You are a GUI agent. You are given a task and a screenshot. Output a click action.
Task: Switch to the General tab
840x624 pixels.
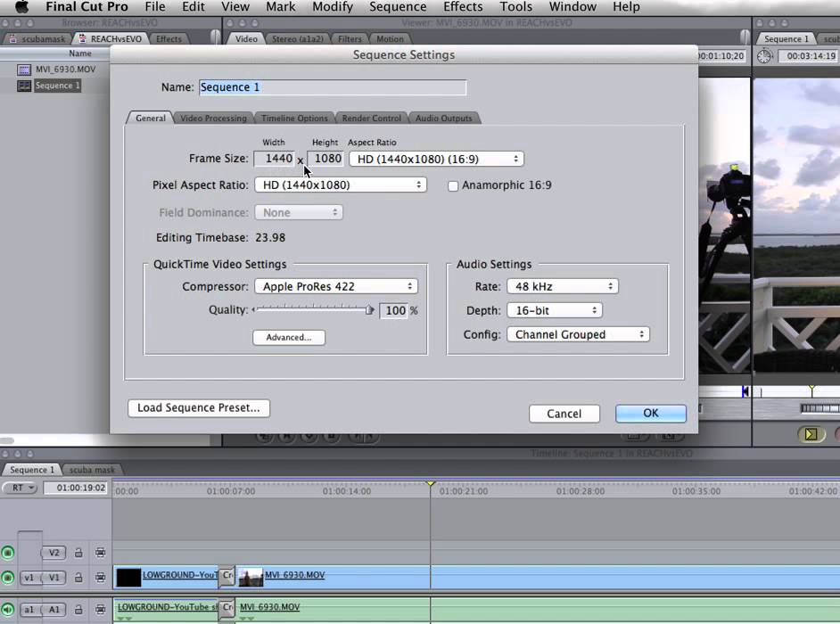point(150,118)
